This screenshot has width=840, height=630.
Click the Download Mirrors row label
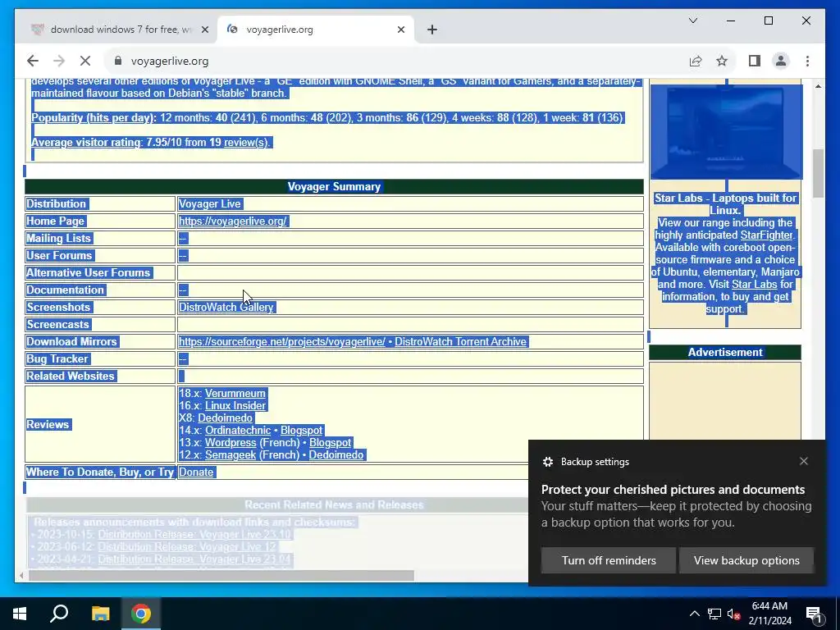click(x=71, y=341)
